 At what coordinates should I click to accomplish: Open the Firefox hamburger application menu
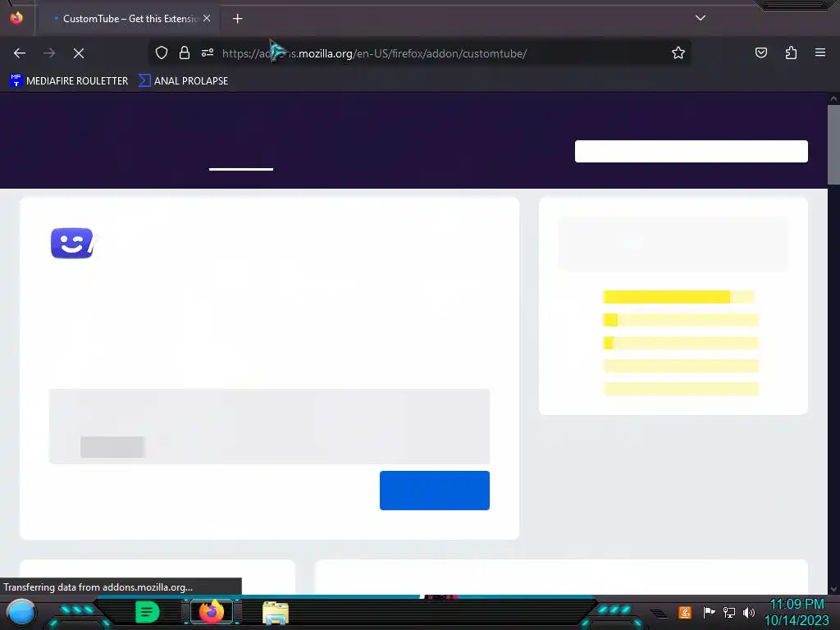[x=820, y=53]
